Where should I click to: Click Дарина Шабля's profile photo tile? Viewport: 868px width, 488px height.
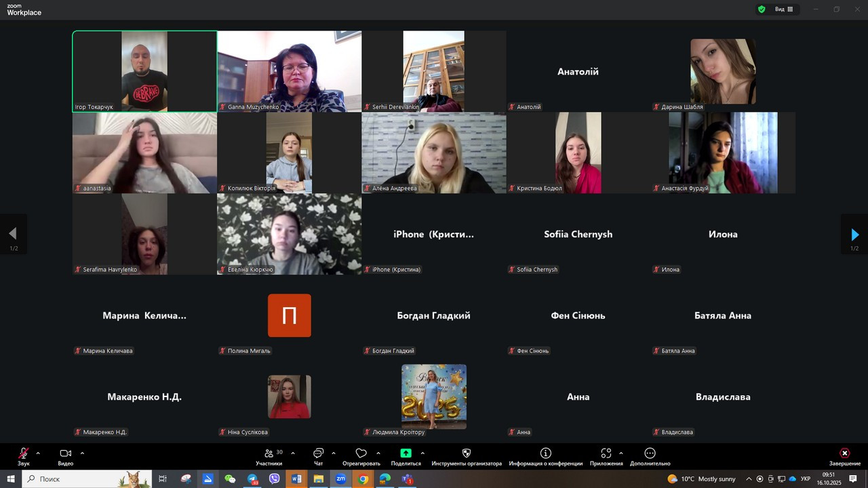tap(723, 71)
